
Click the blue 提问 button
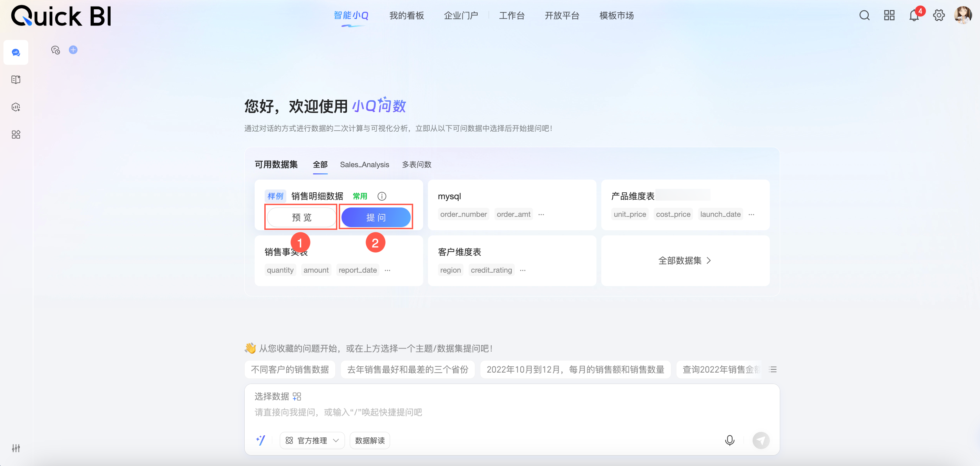(x=376, y=217)
